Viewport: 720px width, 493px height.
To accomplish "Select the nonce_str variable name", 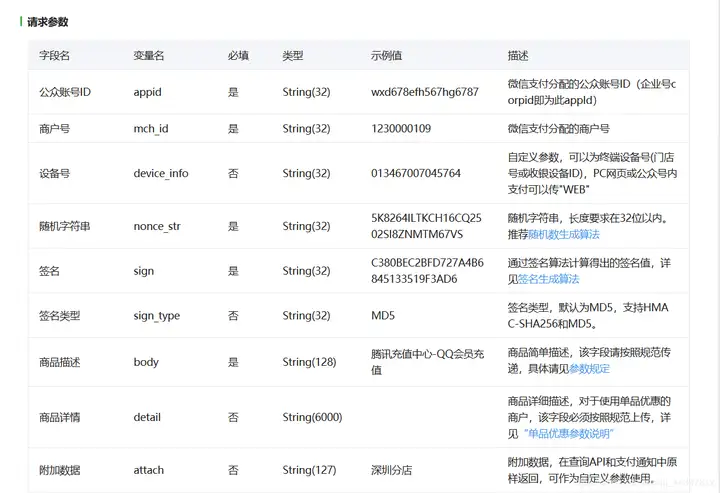I will tap(157, 226).
